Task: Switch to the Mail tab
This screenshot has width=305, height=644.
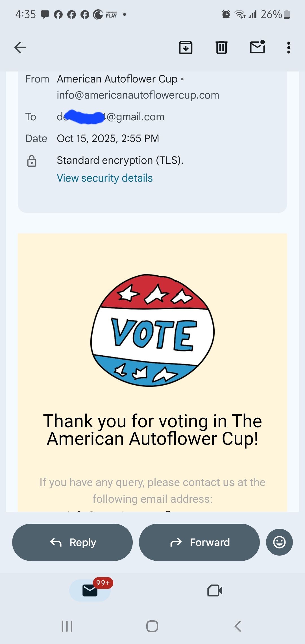Action: tap(90, 590)
